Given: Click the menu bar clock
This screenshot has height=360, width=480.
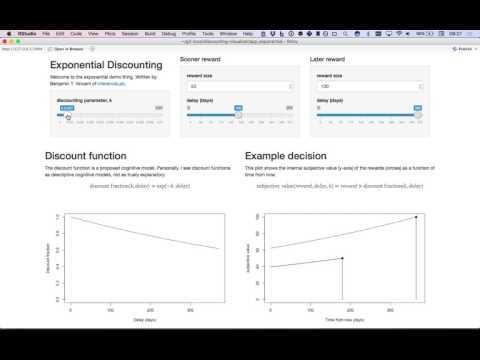Looking at the screenshot, I should [x=455, y=34].
